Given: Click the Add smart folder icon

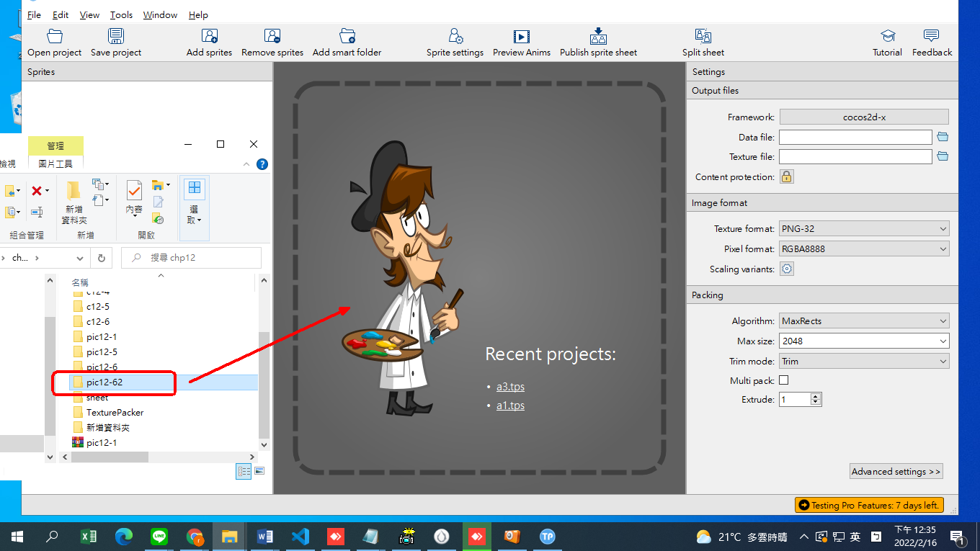Looking at the screenshot, I should [x=347, y=36].
